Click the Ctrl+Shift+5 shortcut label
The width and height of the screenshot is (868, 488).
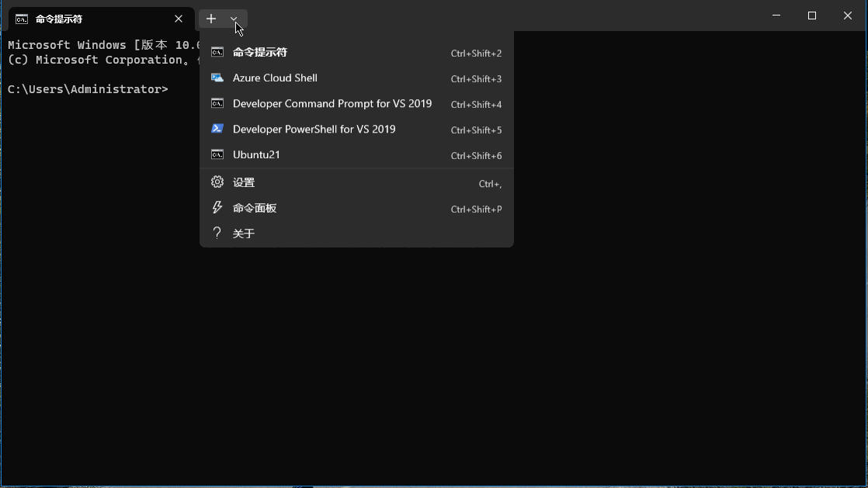click(x=476, y=130)
